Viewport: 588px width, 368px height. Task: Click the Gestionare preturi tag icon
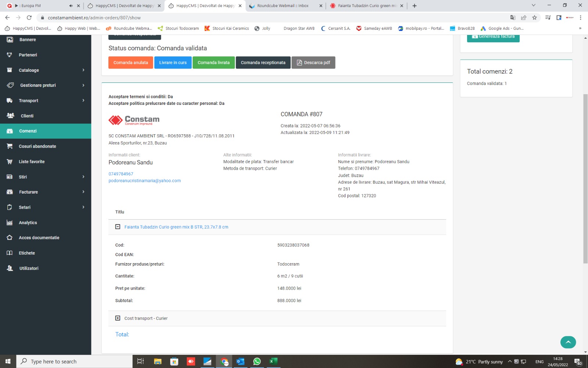10,85
